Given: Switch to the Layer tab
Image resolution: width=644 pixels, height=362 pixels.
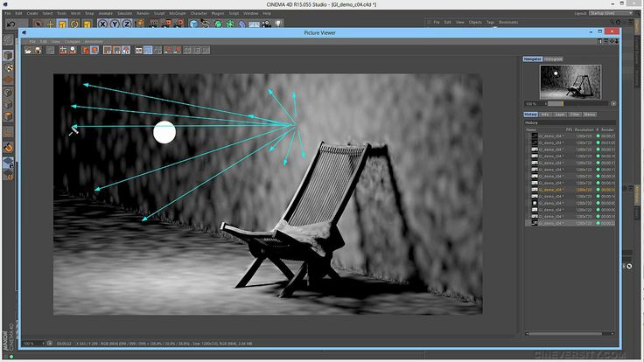Looking at the screenshot, I should coord(560,115).
